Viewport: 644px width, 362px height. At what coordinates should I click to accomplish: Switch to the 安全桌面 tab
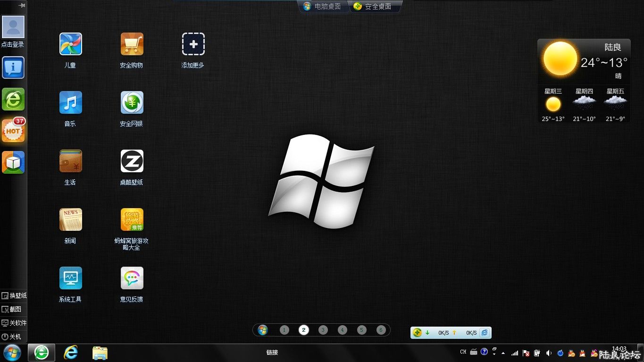point(374,7)
